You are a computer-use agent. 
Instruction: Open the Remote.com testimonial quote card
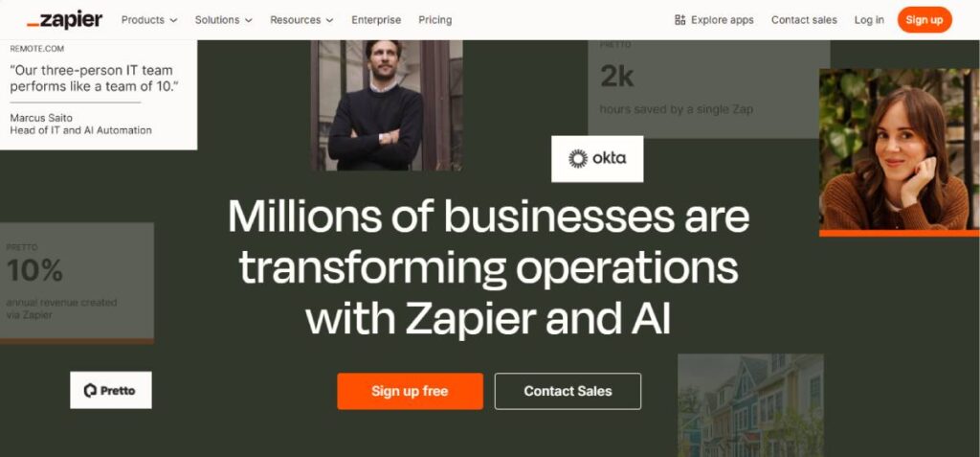tap(99, 95)
